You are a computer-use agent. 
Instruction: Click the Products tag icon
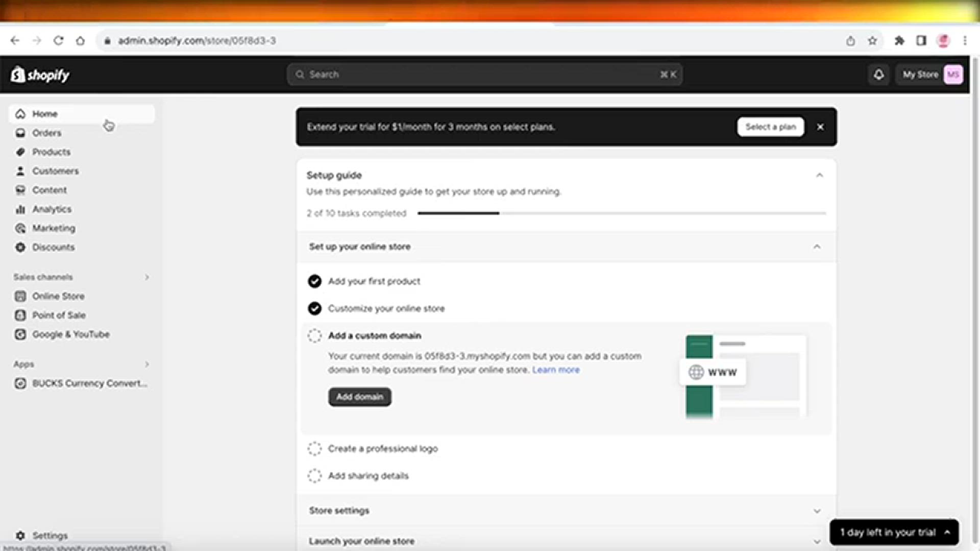20,152
